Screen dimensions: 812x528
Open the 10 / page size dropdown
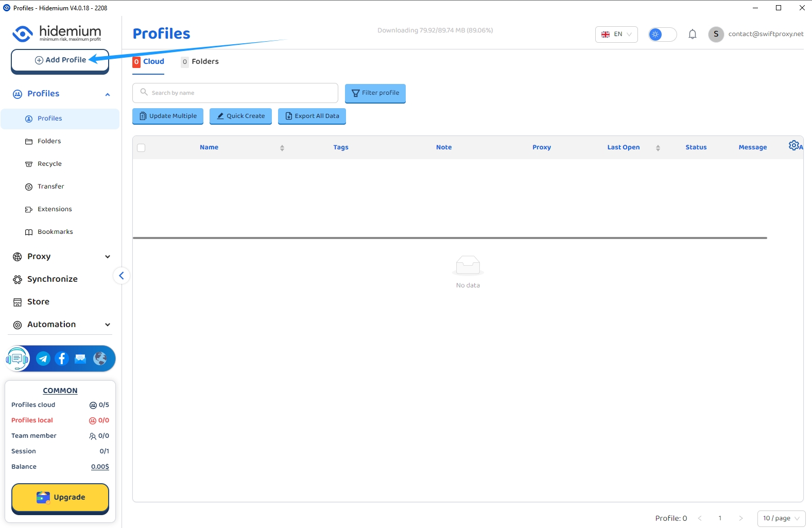(x=781, y=518)
